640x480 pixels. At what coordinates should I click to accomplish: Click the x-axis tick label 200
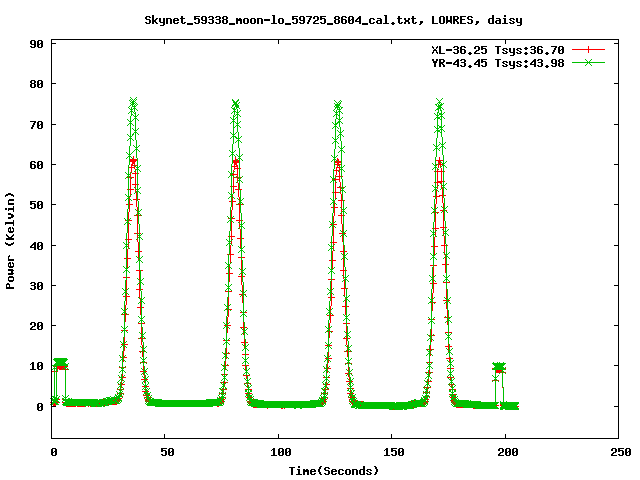[507, 452]
